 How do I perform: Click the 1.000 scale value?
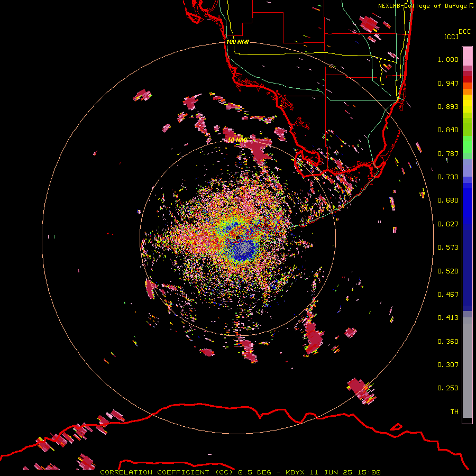coord(448,59)
